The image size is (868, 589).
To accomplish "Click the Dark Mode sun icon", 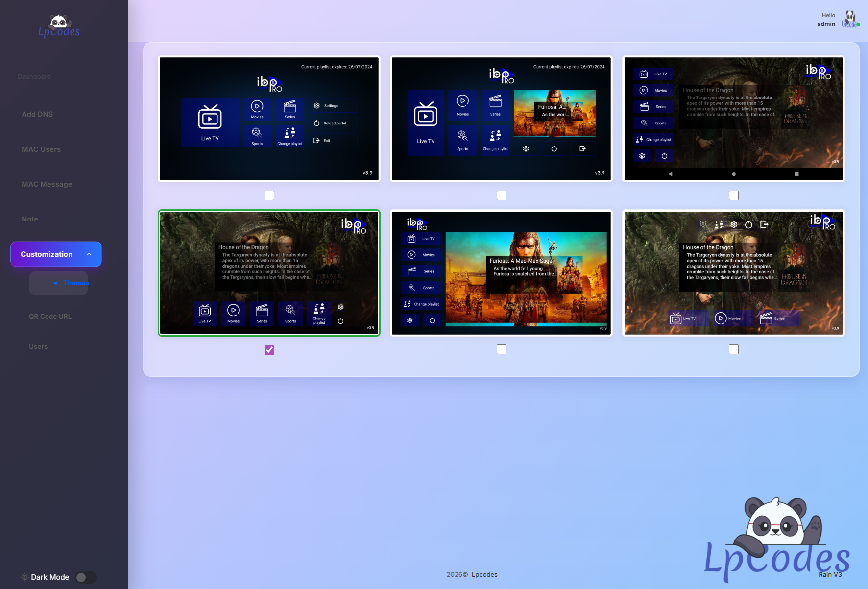I will click(x=24, y=577).
